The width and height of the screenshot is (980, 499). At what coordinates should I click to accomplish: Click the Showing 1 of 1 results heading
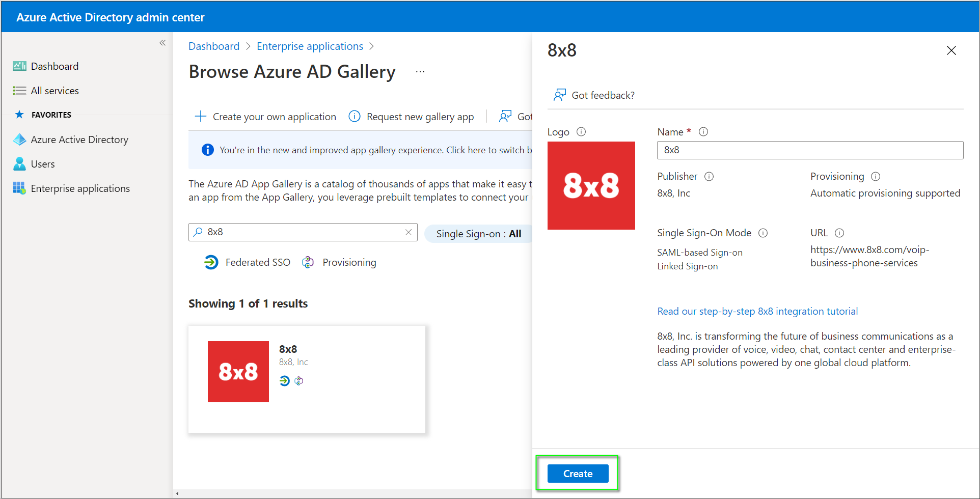point(248,303)
